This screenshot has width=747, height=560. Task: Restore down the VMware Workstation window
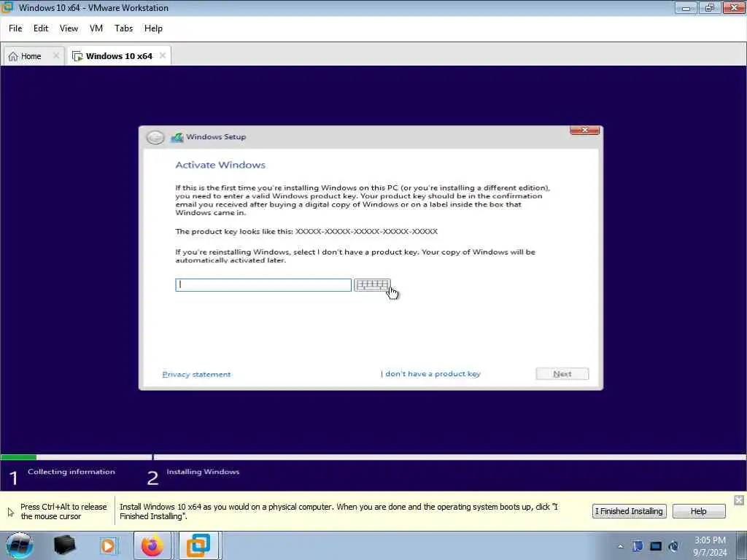[x=709, y=7]
